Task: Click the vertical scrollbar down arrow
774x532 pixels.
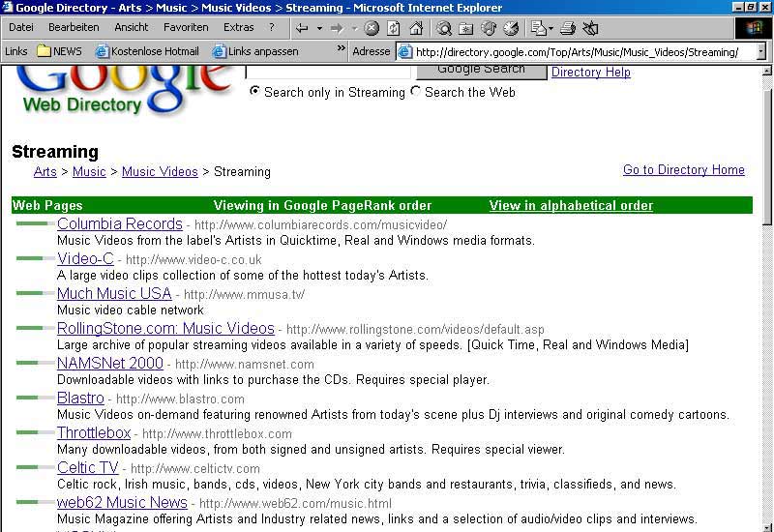Action: pyautogui.click(x=766, y=526)
